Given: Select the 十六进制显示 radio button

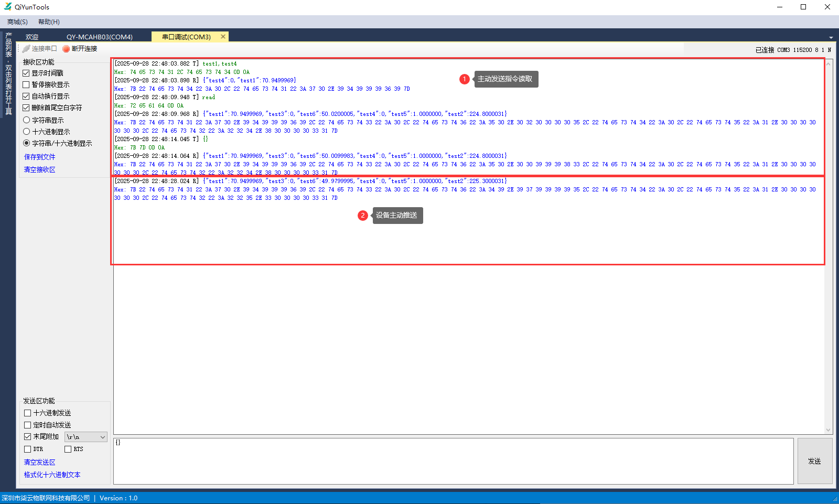Looking at the screenshot, I should pos(26,132).
